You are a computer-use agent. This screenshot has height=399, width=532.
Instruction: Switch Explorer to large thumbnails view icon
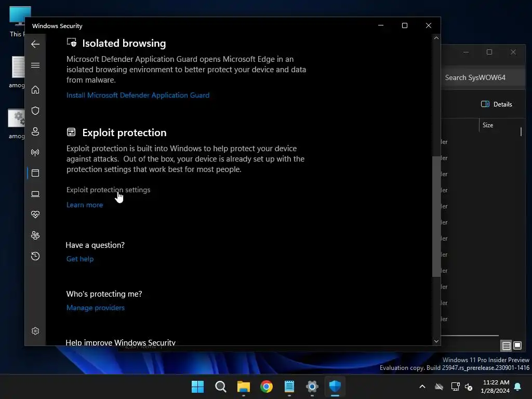pos(517,345)
